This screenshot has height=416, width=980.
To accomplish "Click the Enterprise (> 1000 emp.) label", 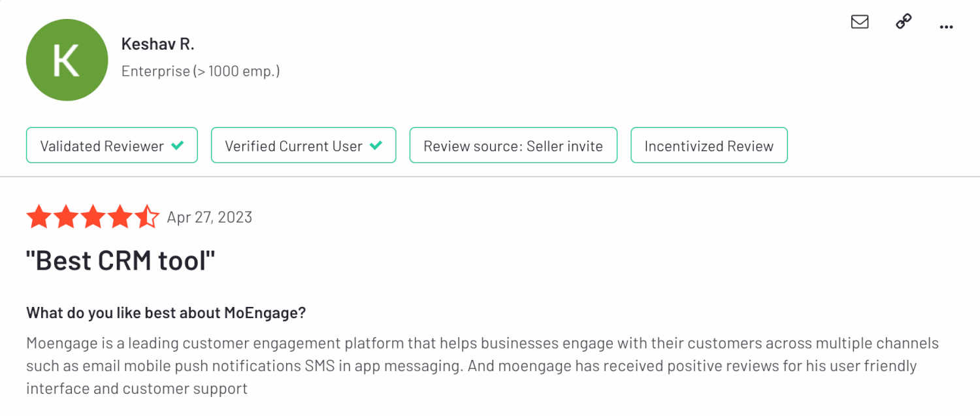I will (201, 71).
